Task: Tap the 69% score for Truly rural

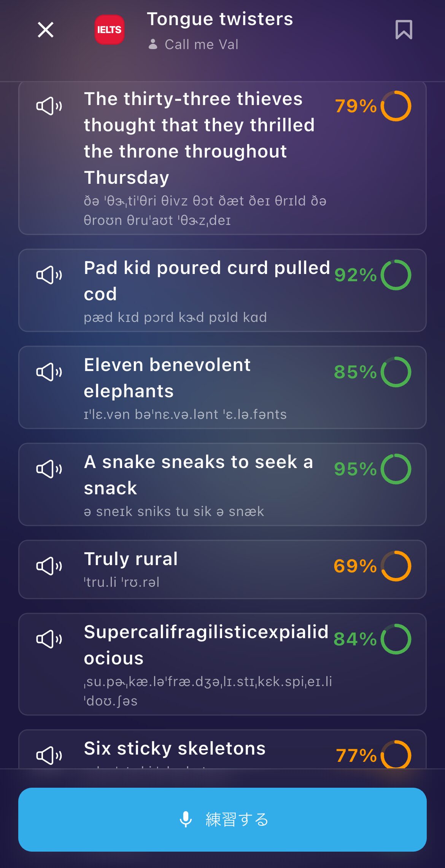Action: click(355, 566)
